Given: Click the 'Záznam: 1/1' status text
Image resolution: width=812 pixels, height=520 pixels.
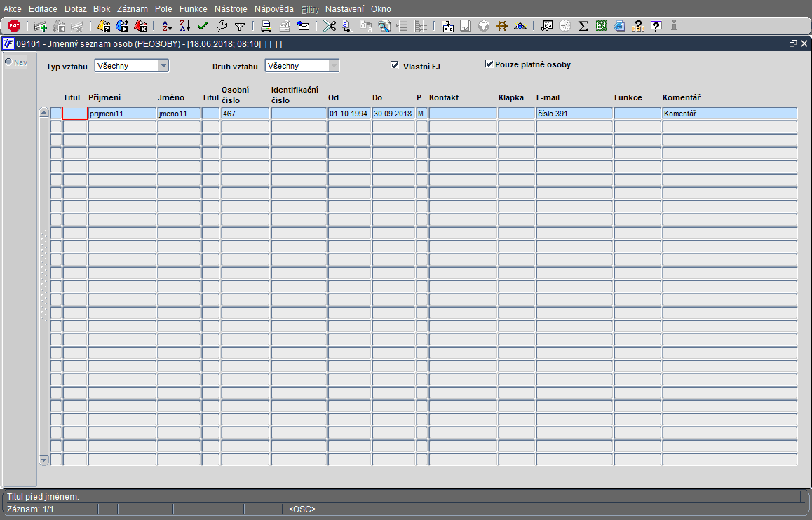Looking at the screenshot, I should coord(30,509).
